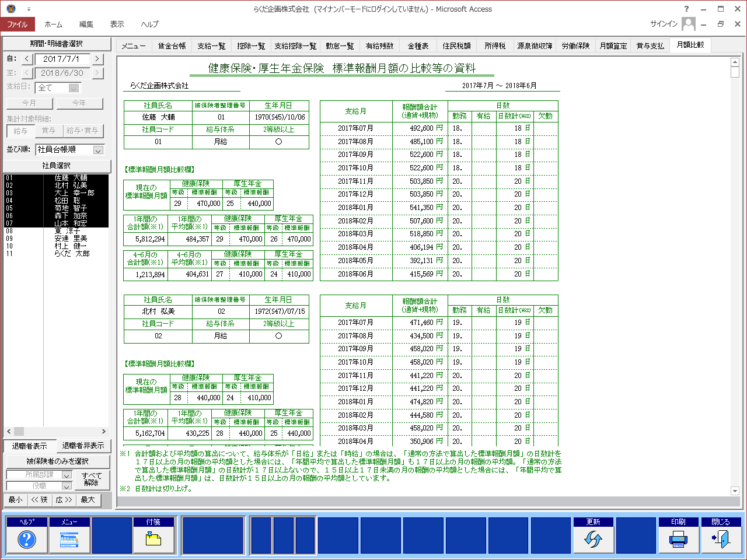Open the ファイル menu
Image resolution: width=747 pixels, height=560 pixels.
point(18,24)
